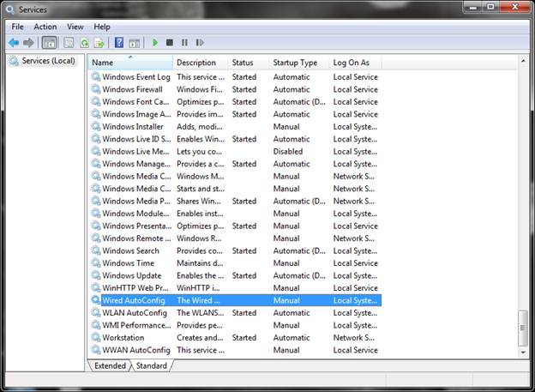Screen dimensions: 535x392
Task: Toggle the Show/Hide Action Pane icon
Action: coord(134,43)
